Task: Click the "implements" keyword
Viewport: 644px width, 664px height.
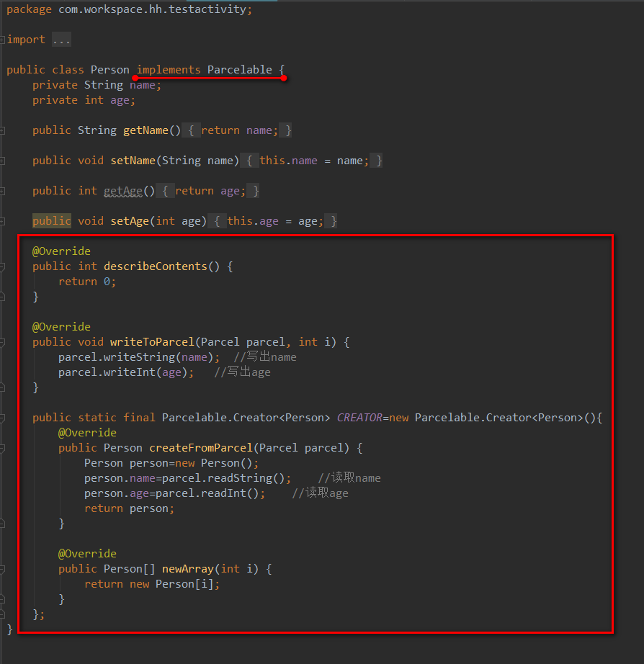Action: pyautogui.click(x=169, y=69)
